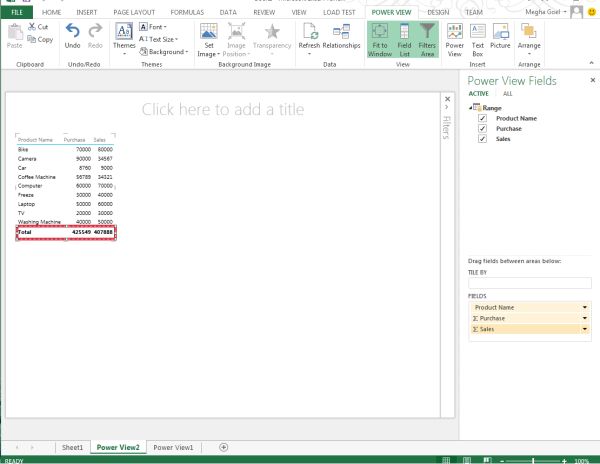Toggle the Field List pane
The image size is (600, 464).
pyautogui.click(x=404, y=40)
